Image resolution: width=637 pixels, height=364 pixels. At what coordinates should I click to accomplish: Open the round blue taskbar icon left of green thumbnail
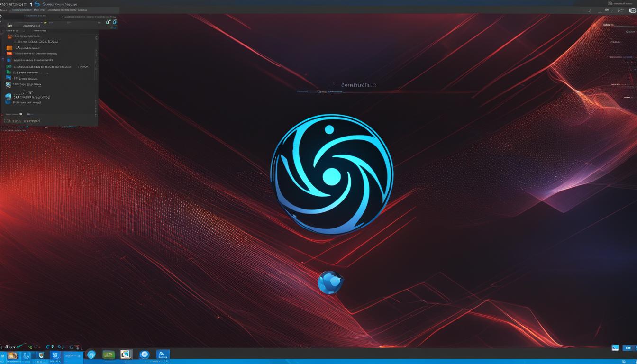pyautogui.click(x=91, y=355)
